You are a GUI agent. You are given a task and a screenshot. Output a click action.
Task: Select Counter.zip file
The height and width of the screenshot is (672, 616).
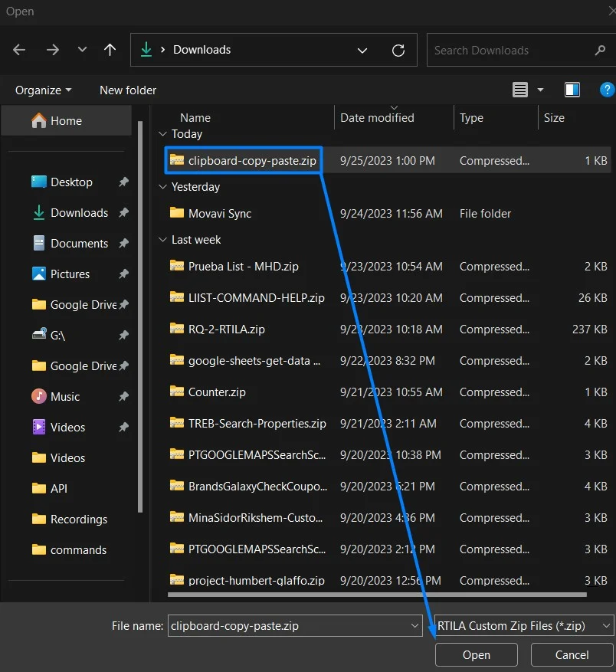coord(217,392)
